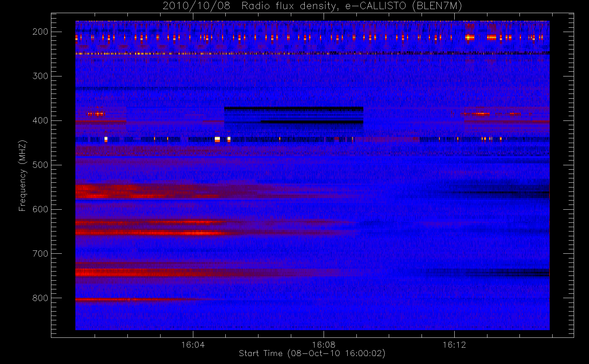Viewport: 589px width, 364px height.
Task: Click the "Frequency (MHz)" axis label
Action: (x=23, y=175)
